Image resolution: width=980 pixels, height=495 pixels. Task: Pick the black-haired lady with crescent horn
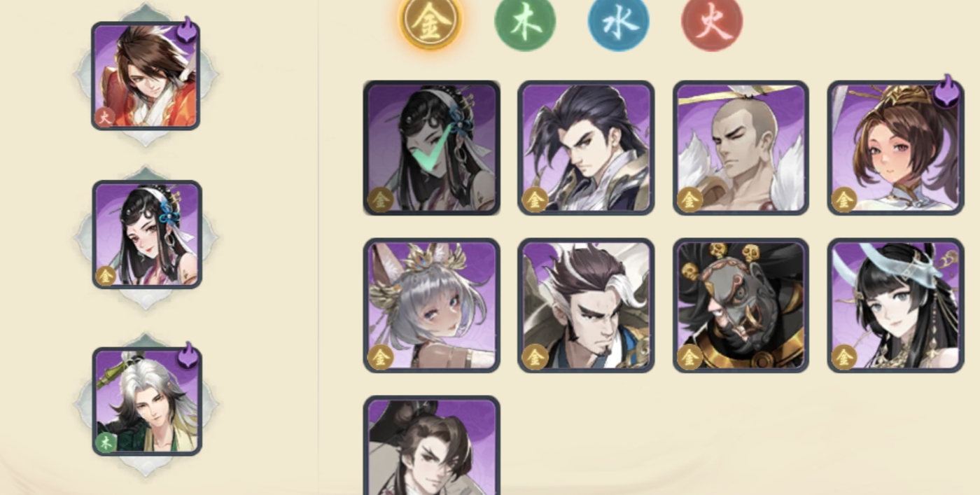click(895, 305)
